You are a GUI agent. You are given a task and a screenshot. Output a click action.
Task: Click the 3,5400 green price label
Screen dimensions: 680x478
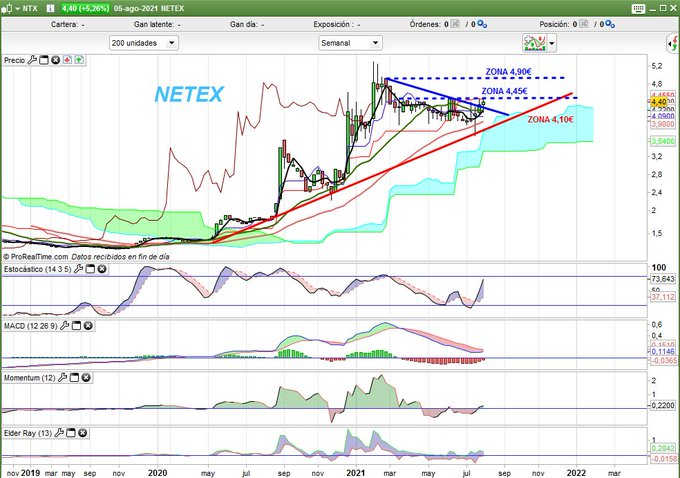point(663,141)
